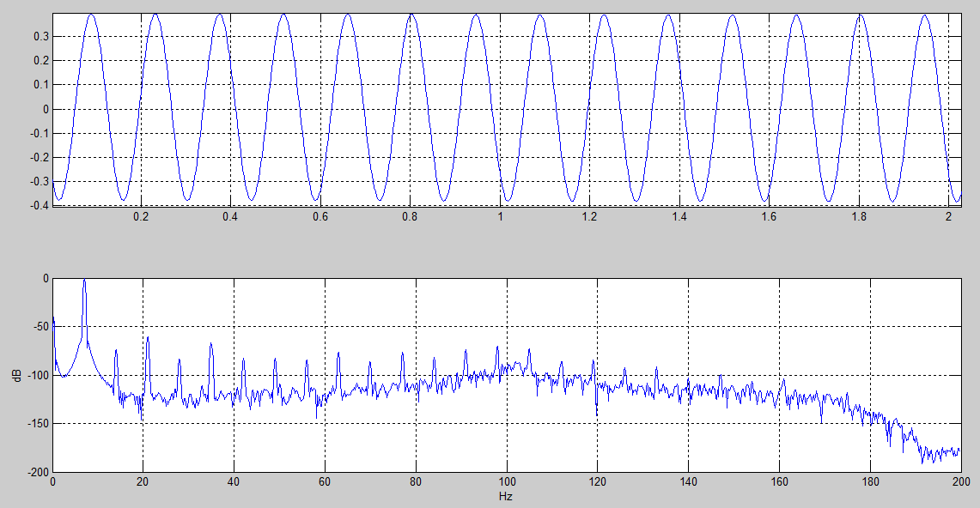Click the dB y-axis label
The width and height of the screenshot is (980, 508).
[17, 375]
